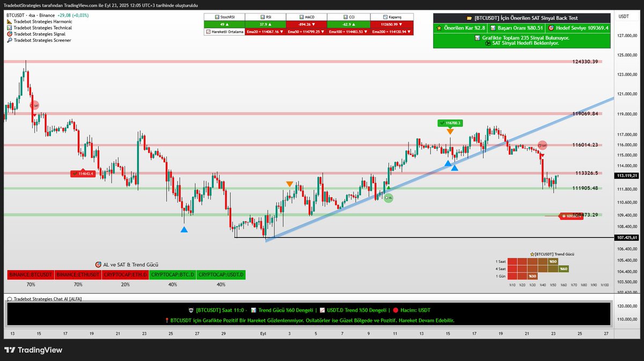Image resolution: width=644 pixels, height=361 pixels.
Task: Click the 116014.23 level label
Action: [x=585, y=145]
